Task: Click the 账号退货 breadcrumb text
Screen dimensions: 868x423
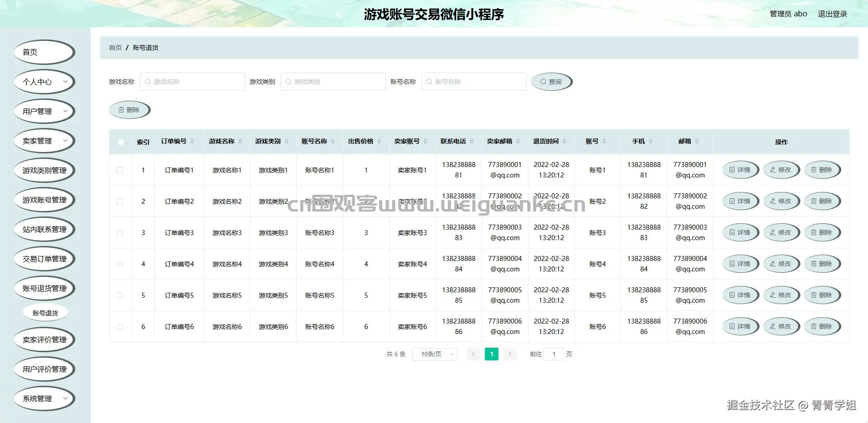Action: click(x=146, y=48)
